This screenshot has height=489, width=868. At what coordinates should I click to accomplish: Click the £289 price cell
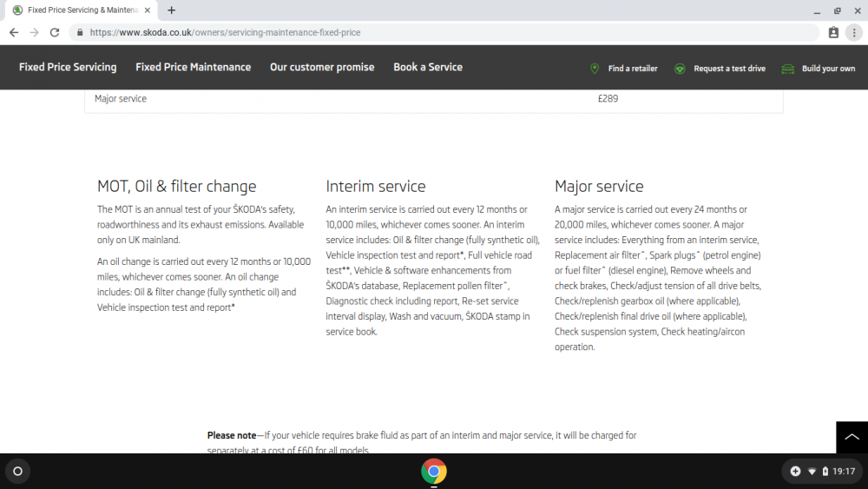tap(608, 98)
